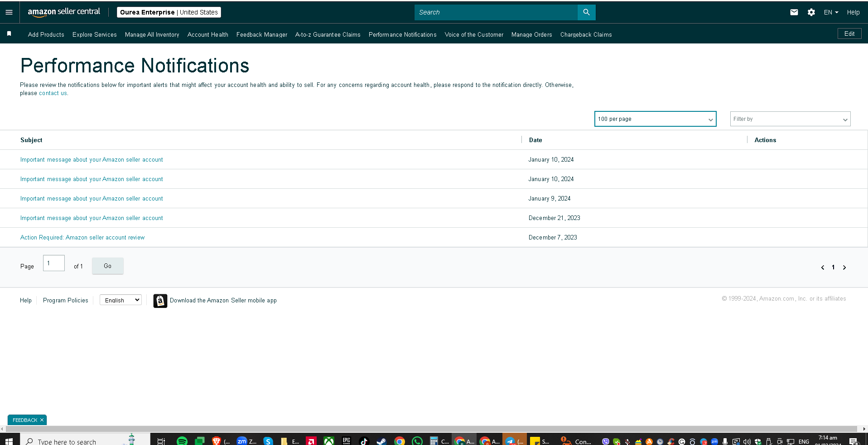This screenshot has height=445, width=868.
Task: Click the horizontal scrollbar at the bottom
Action: point(430,429)
